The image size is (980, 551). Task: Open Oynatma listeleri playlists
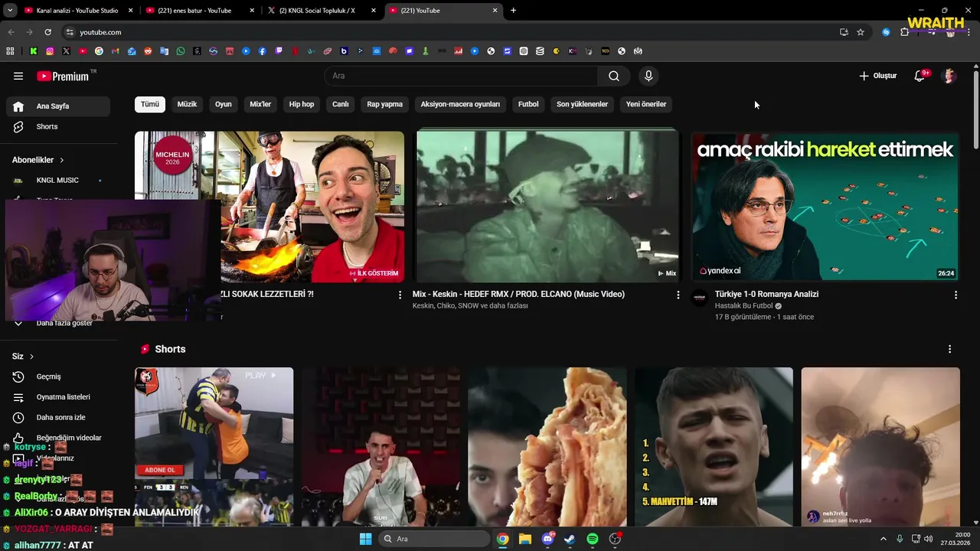(x=58, y=397)
